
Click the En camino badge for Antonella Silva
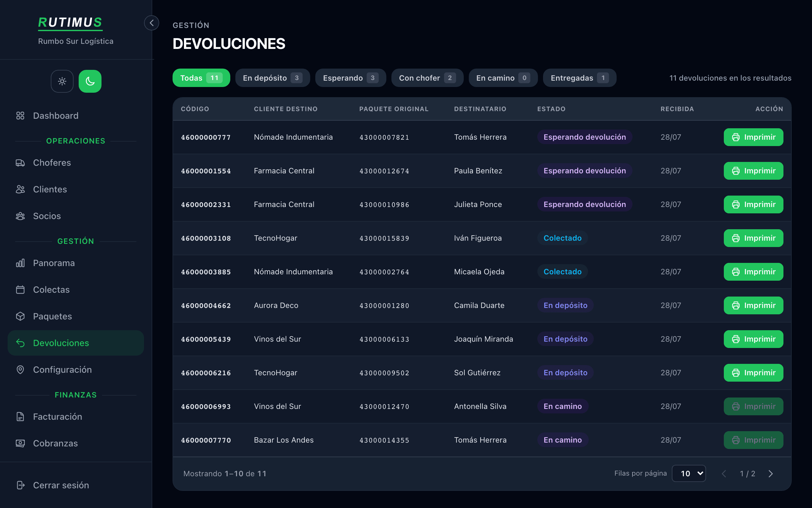[563, 406]
